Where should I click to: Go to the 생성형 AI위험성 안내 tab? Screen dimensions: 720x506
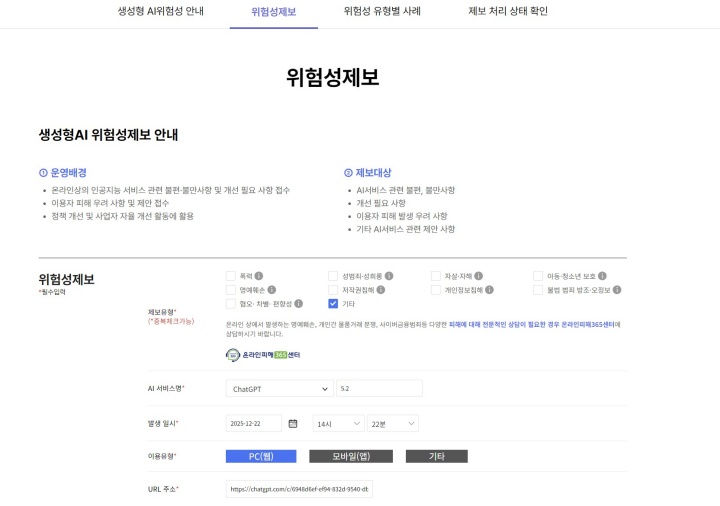(160, 11)
